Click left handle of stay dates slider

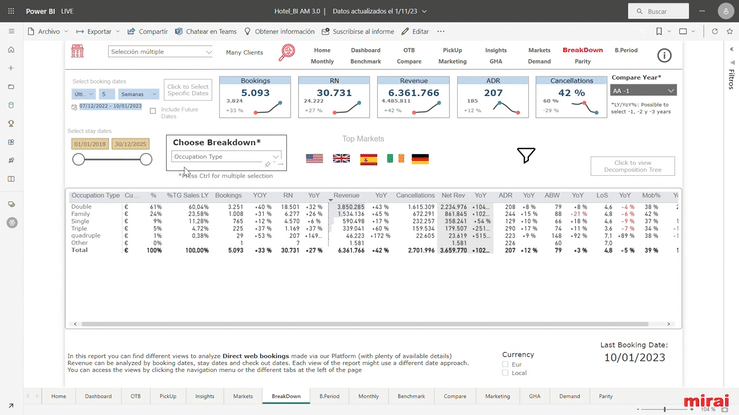pos(79,159)
